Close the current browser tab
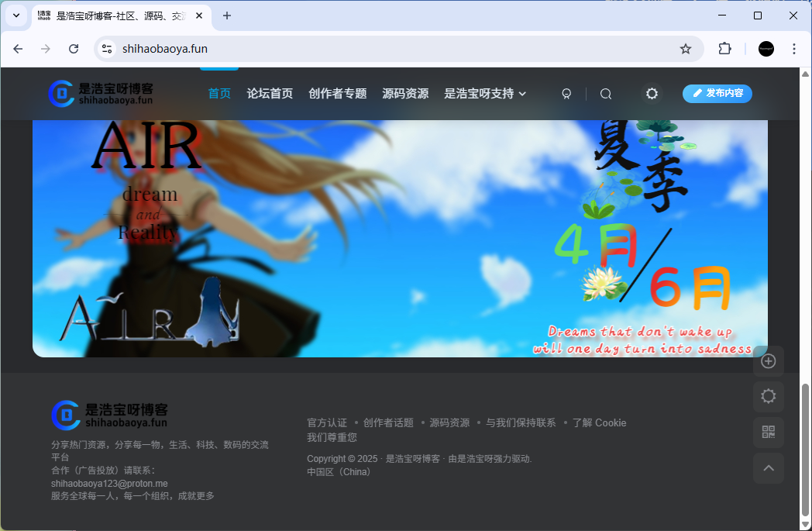The width and height of the screenshot is (812, 531). pyautogui.click(x=199, y=16)
